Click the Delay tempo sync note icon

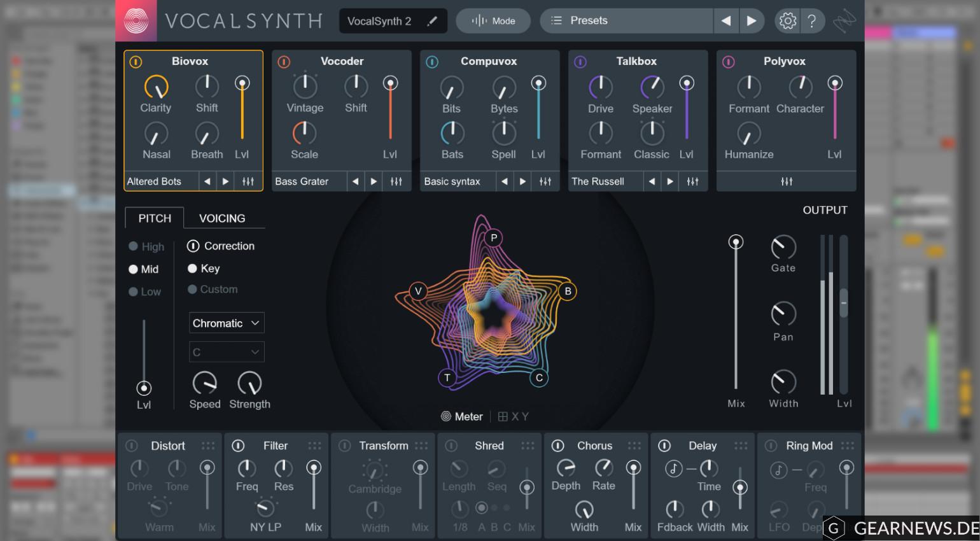point(673,469)
